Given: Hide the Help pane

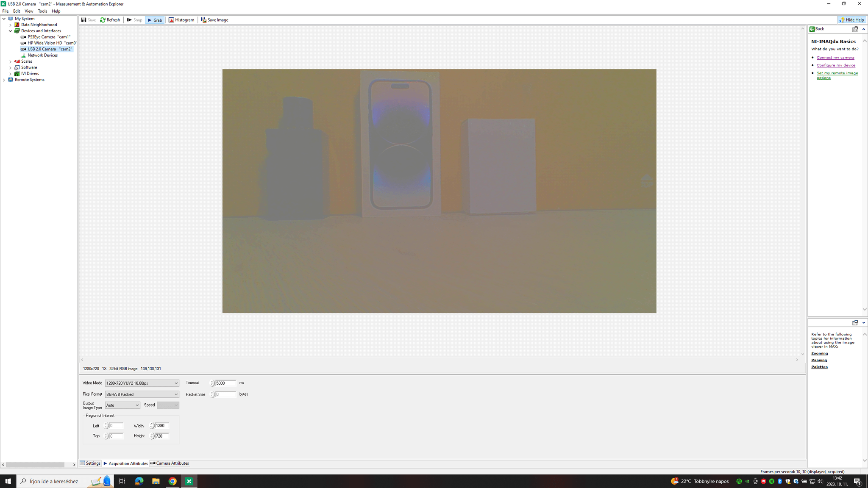Looking at the screenshot, I should coord(852,19).
